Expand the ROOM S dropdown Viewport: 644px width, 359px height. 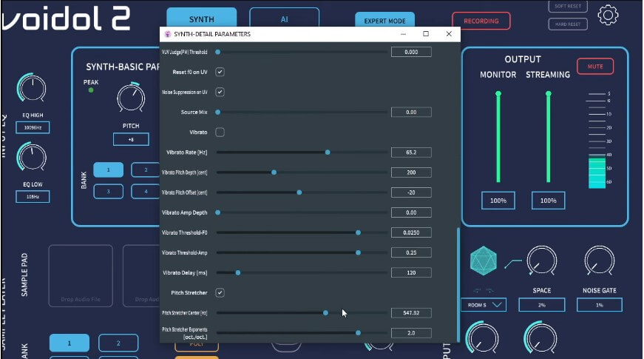click(483, 305)
